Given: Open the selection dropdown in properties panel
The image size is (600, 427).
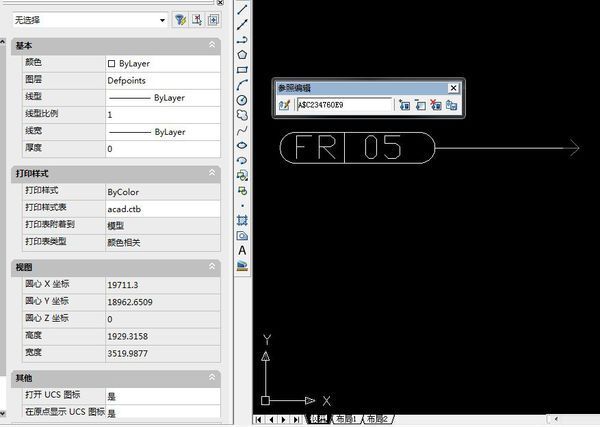Looking at the screenshot, I should pyautogui.click(x=163, y=20).
